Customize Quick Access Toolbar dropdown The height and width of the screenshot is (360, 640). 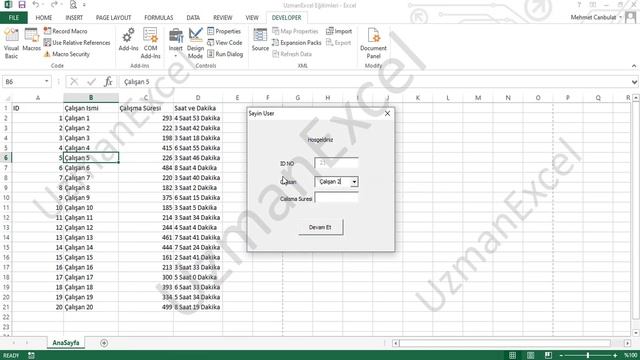(x=84, y=5)
